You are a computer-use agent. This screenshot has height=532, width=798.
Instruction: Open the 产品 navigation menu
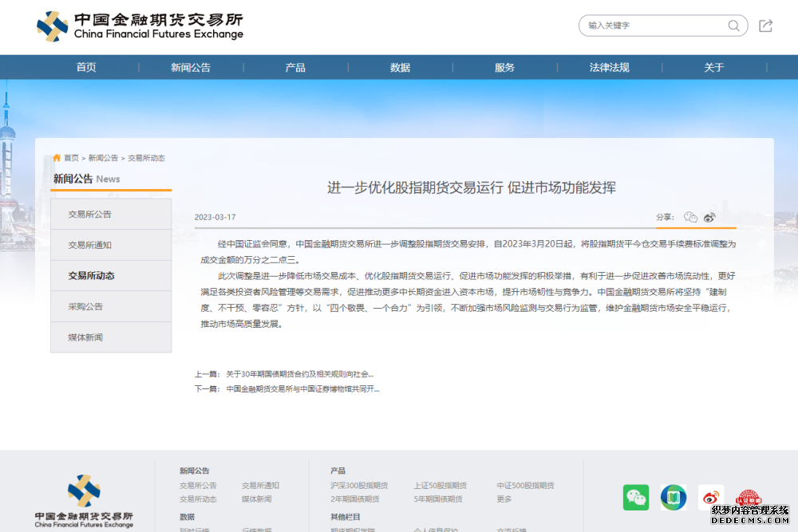click(x=295, y=67)
